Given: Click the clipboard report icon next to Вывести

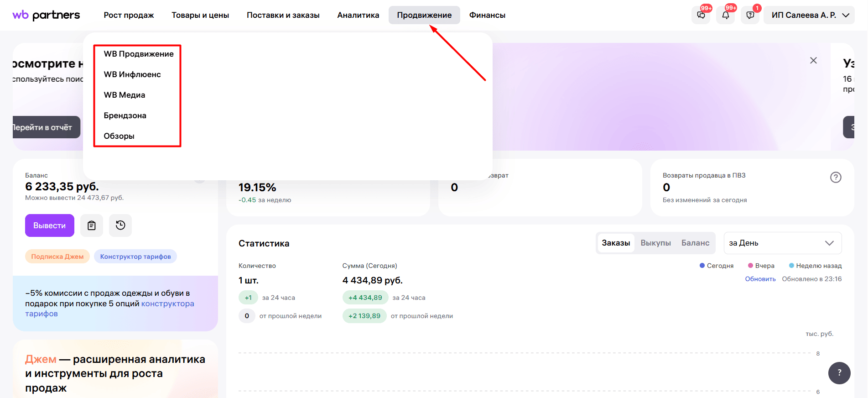Looking at the screenshot, I should tap(92, 225).
